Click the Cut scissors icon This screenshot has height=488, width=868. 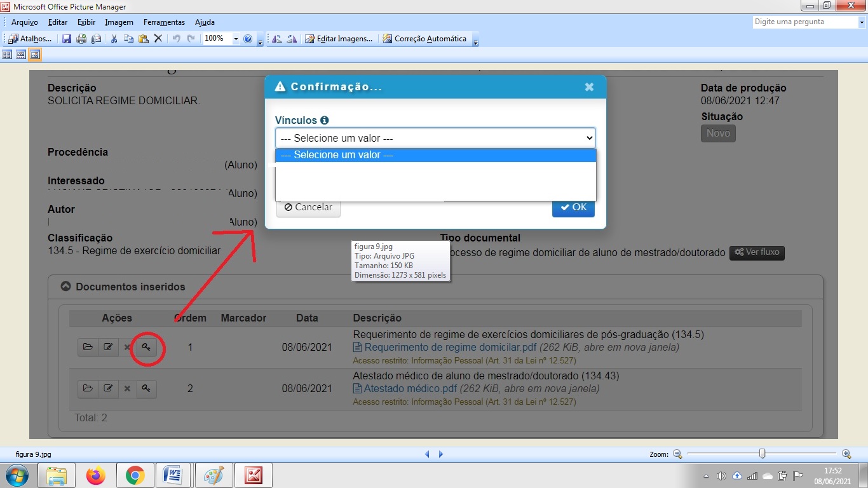pyautogui.click(x=114, y=39)
